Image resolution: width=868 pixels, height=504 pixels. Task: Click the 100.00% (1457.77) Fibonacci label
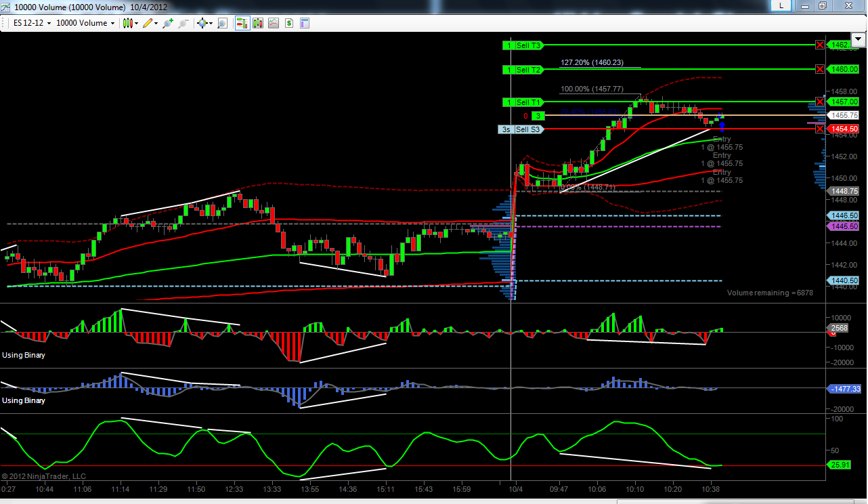coord(592,89)
